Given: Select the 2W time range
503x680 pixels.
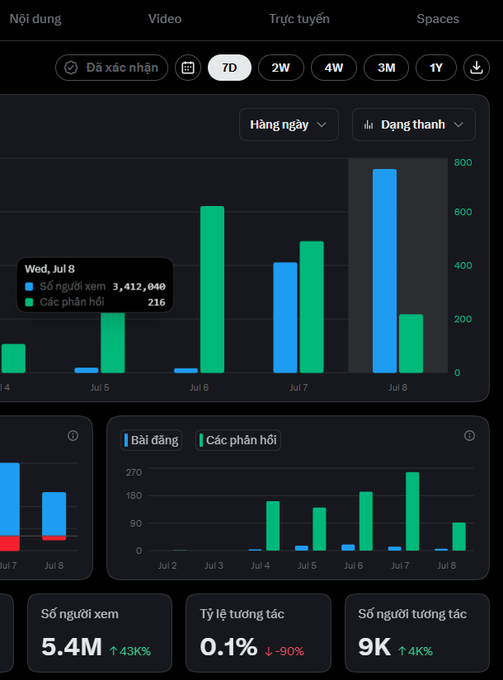Looking at the screenshot, I should [x=281, y=68].
